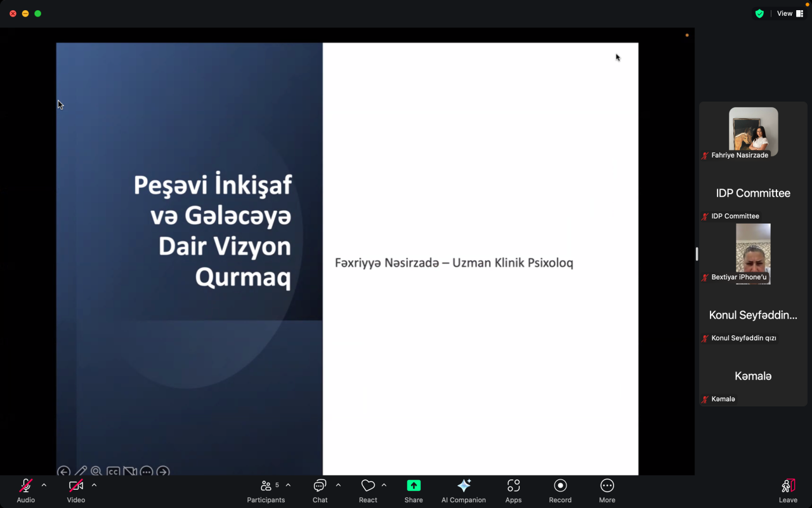This screenshot has height=508, width=812.
Task: Select Fahriye Nasirzade's video thumbnail
Action: tap(753, 131)
